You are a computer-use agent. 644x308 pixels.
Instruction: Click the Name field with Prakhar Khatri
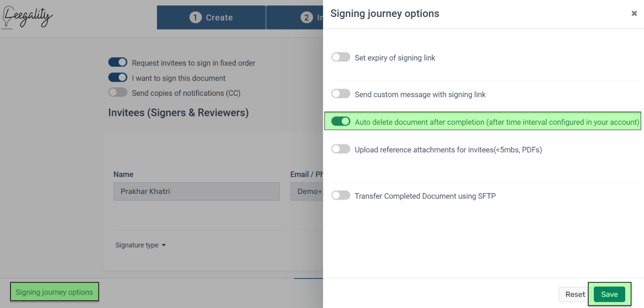tap(196, 192)
